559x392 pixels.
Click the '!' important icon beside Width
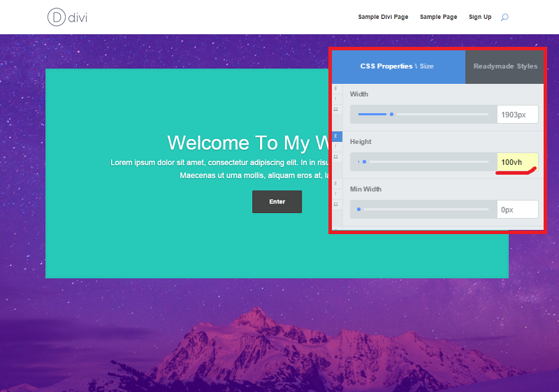click(336, 99)
